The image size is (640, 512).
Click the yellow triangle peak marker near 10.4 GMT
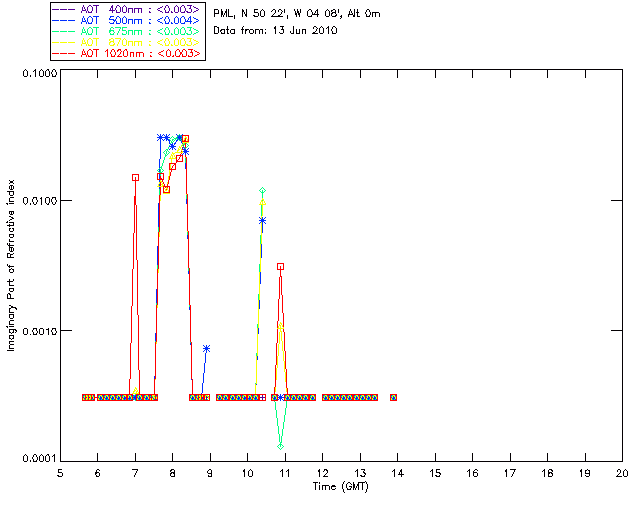(x=262, y=202)
